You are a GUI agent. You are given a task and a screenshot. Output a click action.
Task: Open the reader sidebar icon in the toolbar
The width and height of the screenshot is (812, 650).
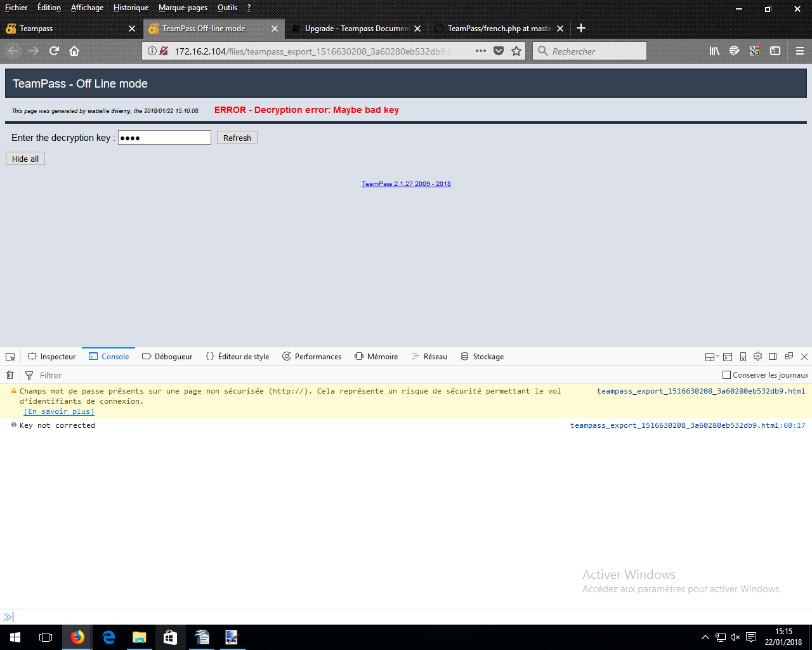click(775, 51)
